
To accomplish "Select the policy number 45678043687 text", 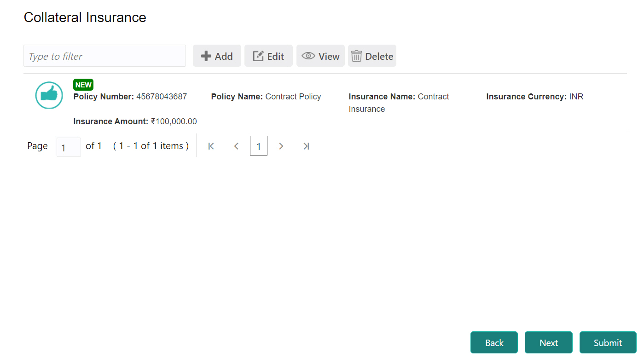I will [x=160, y=97].
